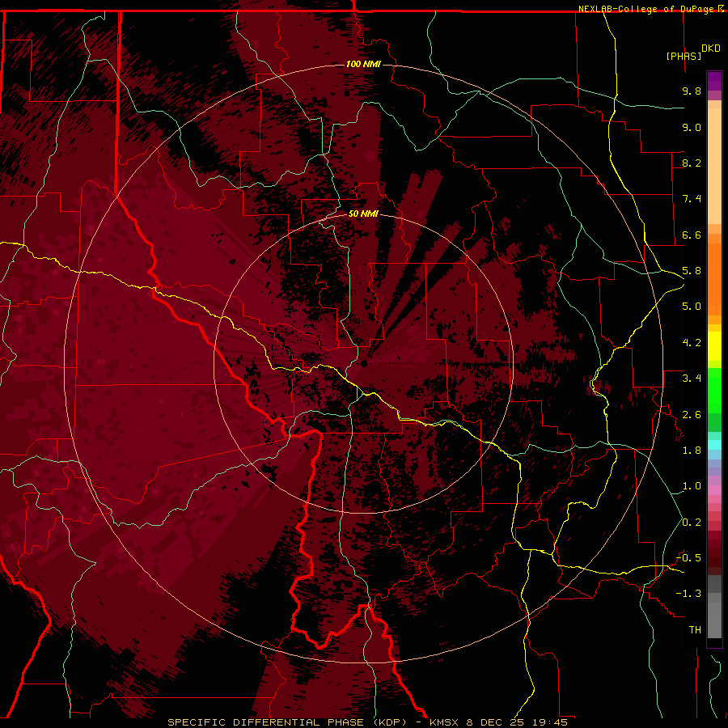Click the 1.0 legend value
728x728 pixels.
(x=692, y=486)
